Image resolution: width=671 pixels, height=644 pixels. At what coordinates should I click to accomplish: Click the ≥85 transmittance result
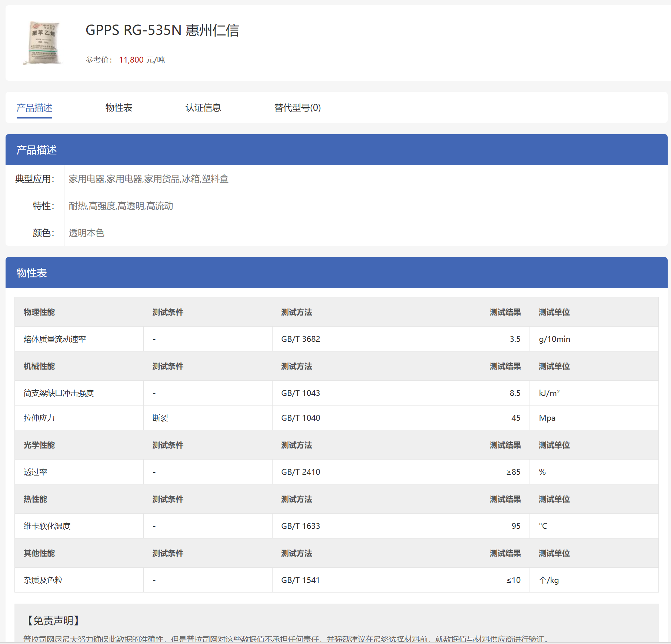tap(513, 472)
